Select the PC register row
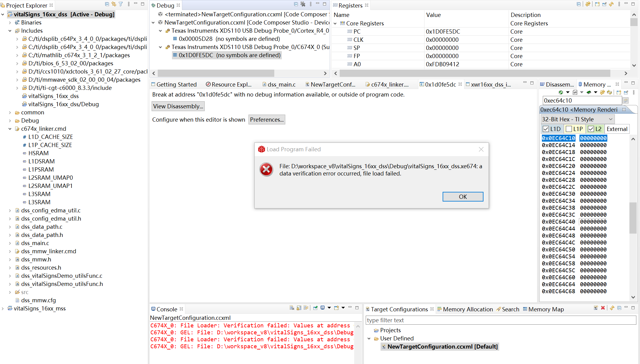This screenshot has height=364, width=640. click(x=481, y=31)
